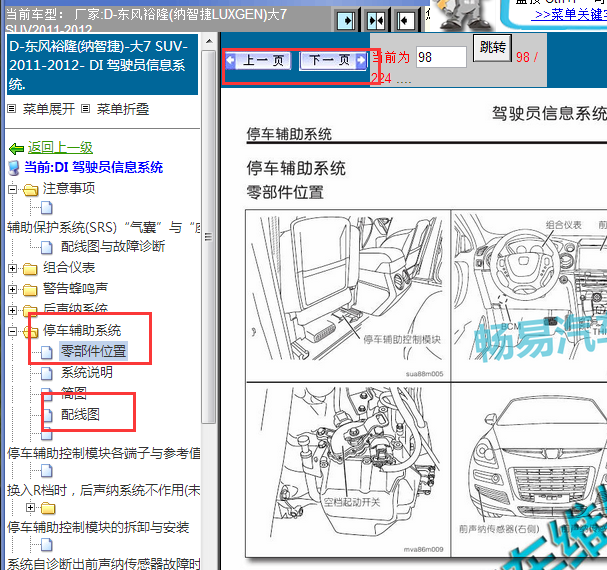Open 停车辅助控制模块各端子与参考值 entry
This screenshot has height=570, width=607.
104,453
